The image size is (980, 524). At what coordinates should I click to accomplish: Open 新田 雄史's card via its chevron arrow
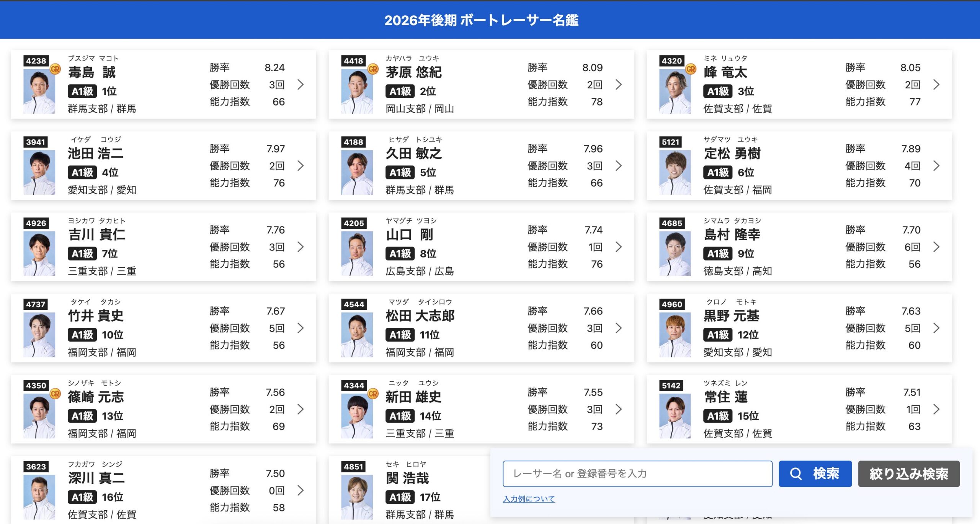click(x=619, y=409)
